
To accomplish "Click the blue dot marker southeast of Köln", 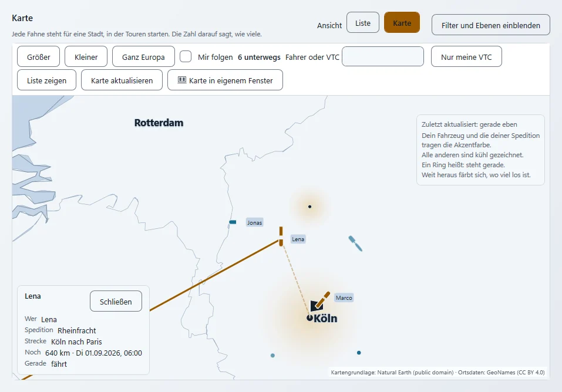I will pyautogui.click(x=359, y=353).
